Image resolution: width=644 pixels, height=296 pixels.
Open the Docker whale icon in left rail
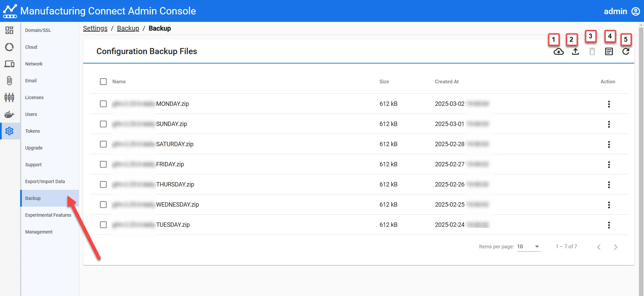click(x=9, y=114)
